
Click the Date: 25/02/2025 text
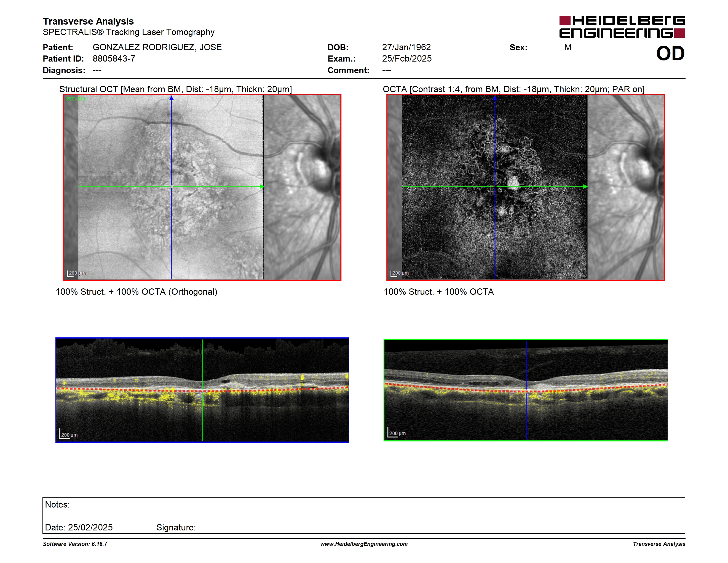[79, 527]
